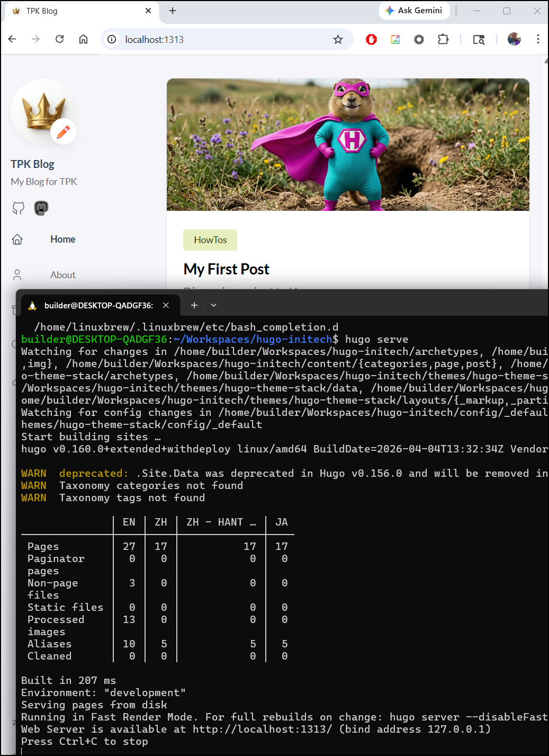549x756 pixels.
Task: Open the Chrome three-dot menu
Action: [x=538, y=39]
